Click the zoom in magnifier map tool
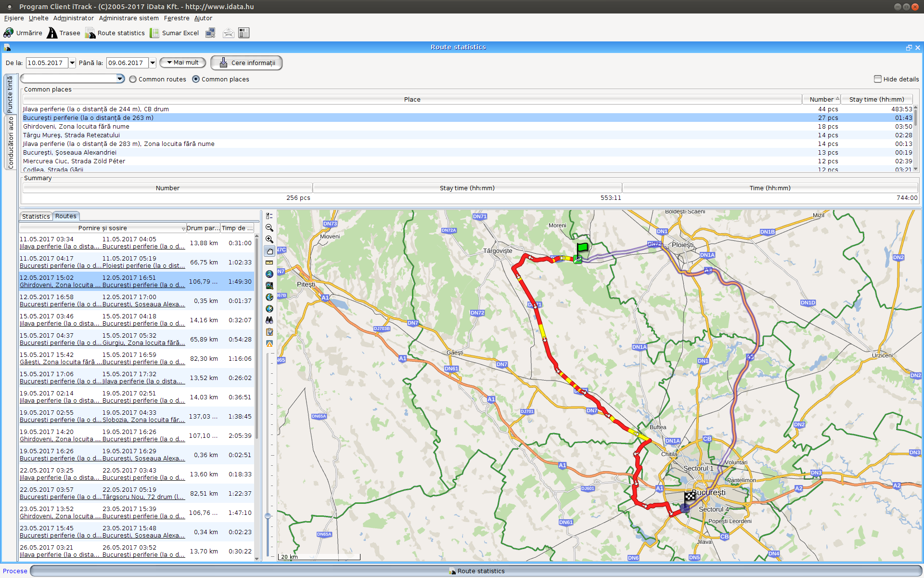This screenshot has width=924, height=578. [x=269, y=239]
